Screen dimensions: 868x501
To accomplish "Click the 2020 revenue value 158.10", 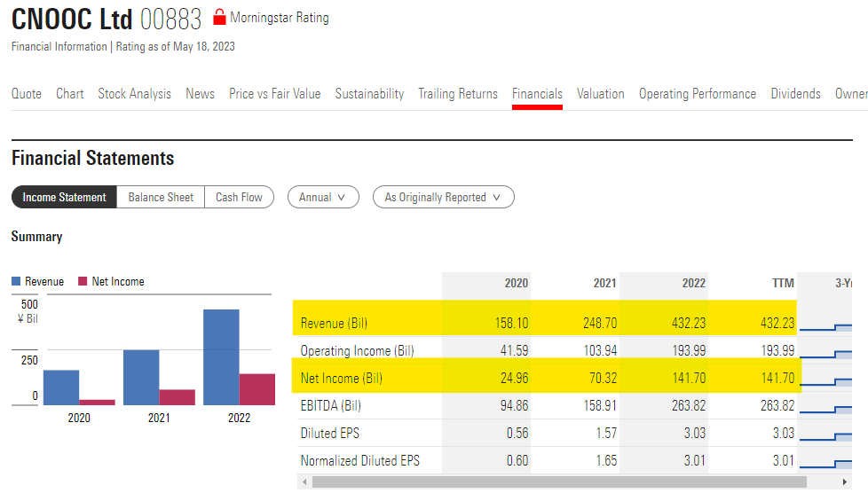I will 511,323.
